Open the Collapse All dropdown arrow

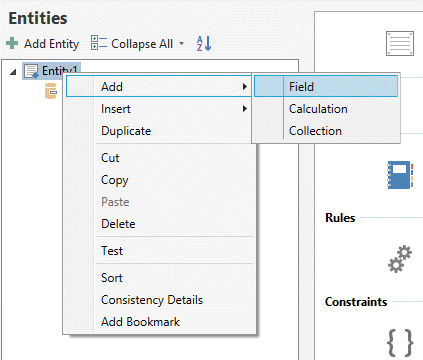click(x=181, y=44)
